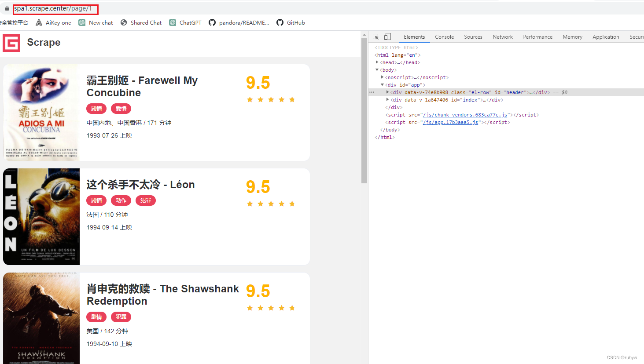Viewport: 644px width, 364px height.
Task: Click 剧情 tag on Léon card
Action: coord(96,200)
